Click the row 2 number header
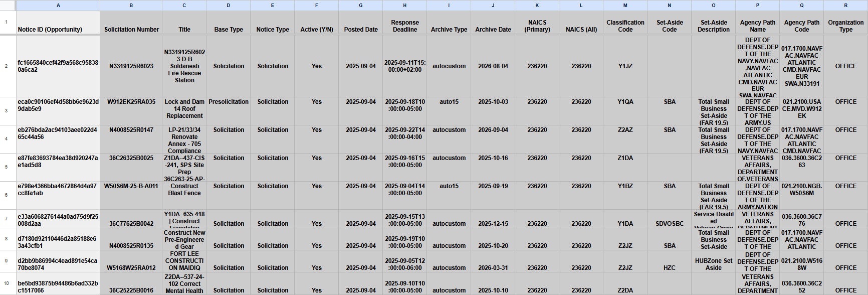This screenshot has height=295, width=868. pyautogui.click(x=7, y=66)
